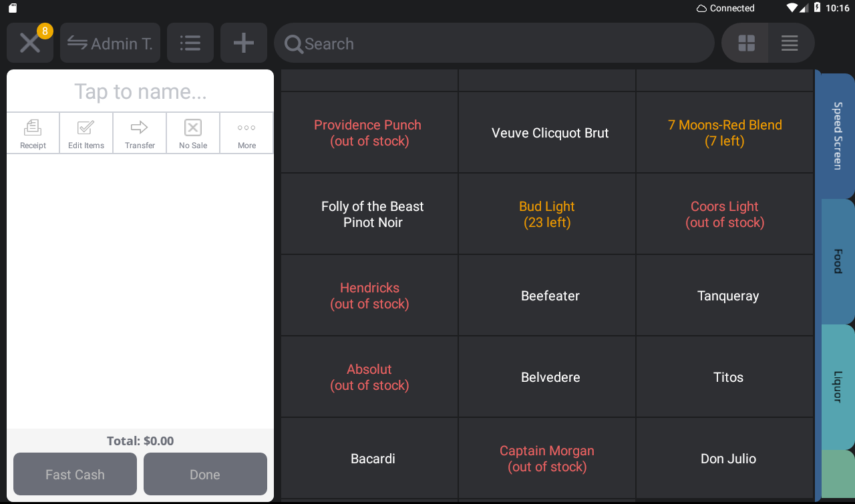The height and width of the screenshot is (504, 855).
Task: Select Coors Light item
Action: click(725, 214)
